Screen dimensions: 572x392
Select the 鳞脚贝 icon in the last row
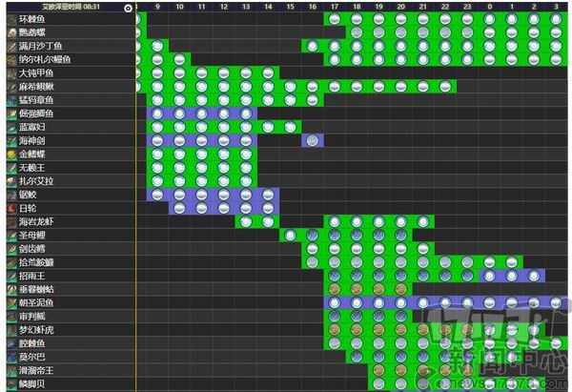(x=10, y=383)
